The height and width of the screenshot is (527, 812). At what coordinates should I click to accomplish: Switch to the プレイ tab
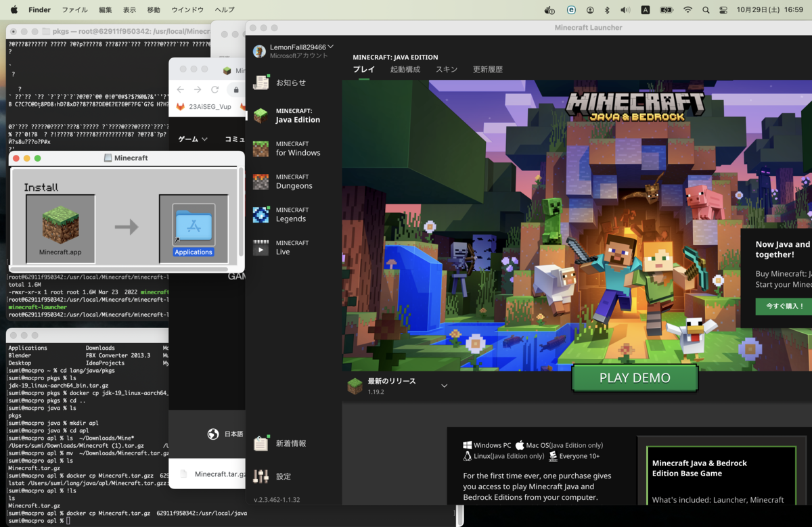(364, 70)
